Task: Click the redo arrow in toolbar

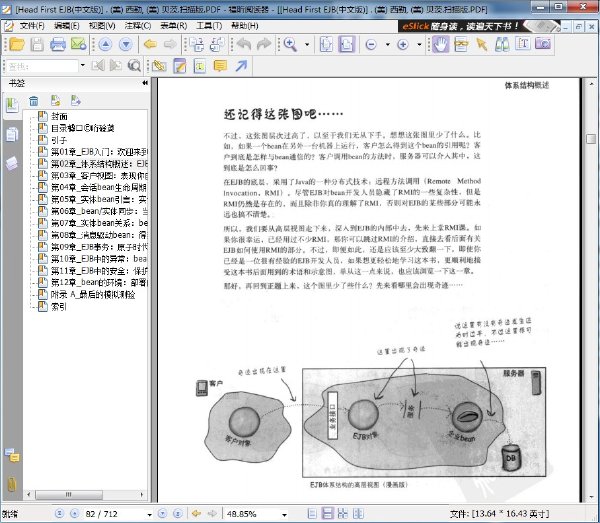Action: pos(264,44)
